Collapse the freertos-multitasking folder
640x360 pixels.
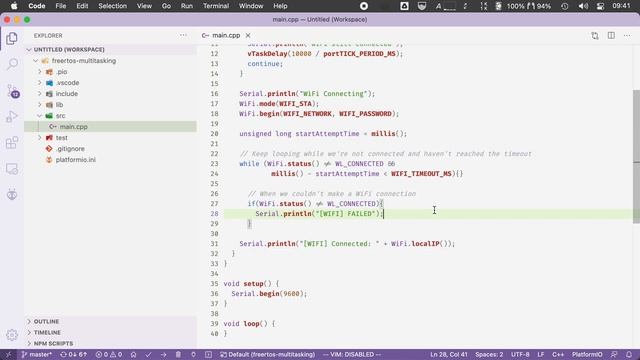pyautogui.click(x=36, y=60)
